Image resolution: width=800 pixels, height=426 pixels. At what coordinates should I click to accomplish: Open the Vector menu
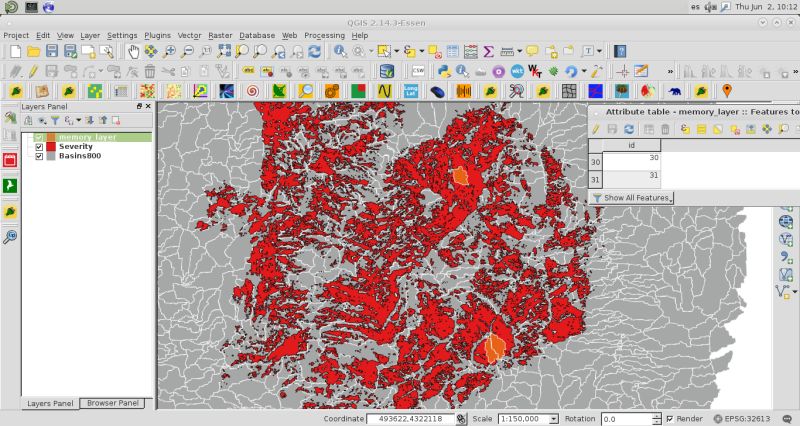click(189, 35)
